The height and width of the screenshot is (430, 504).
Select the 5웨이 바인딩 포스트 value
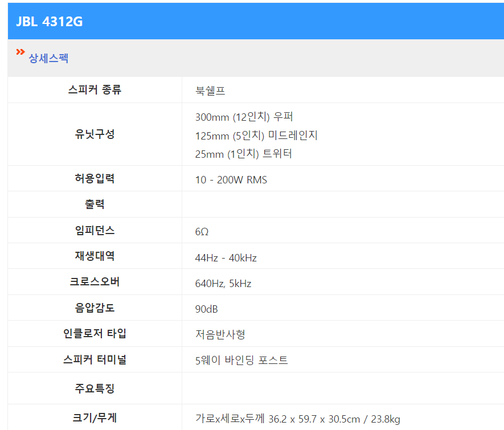(x=241, y=361)
